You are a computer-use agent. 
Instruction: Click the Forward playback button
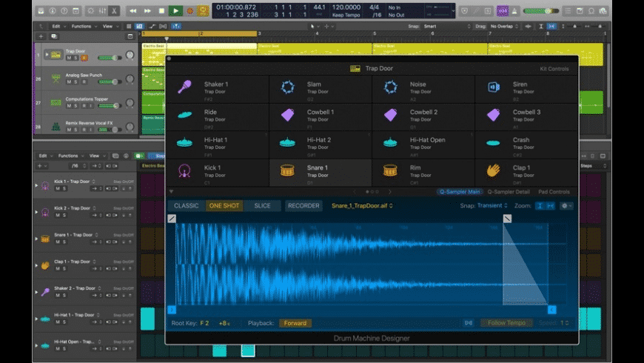[x=295, y=323]
